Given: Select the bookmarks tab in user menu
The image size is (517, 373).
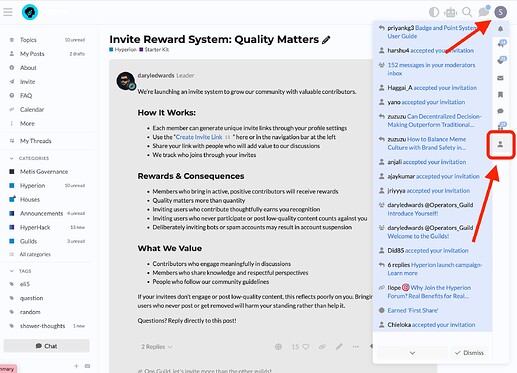Looking at the screenshot, I should point(500,95).
